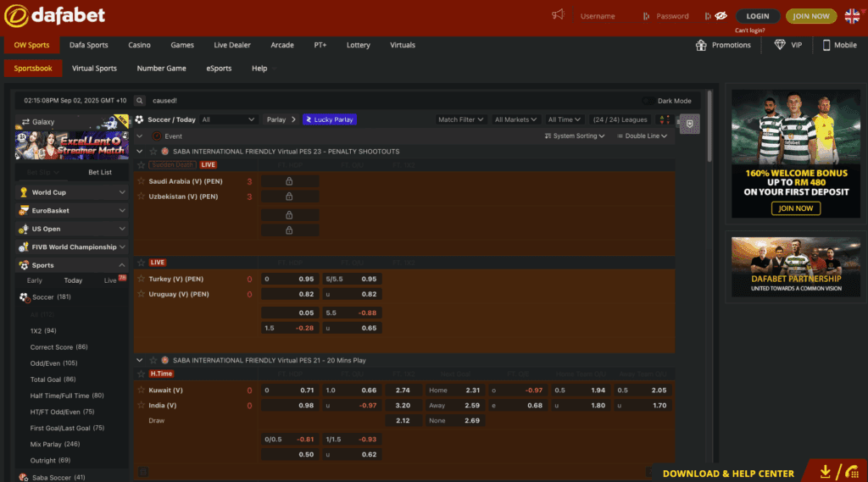Click the Event clock icon
This screenshot has height=482, width=868.
pyautogui.click(x=157, y=136)
